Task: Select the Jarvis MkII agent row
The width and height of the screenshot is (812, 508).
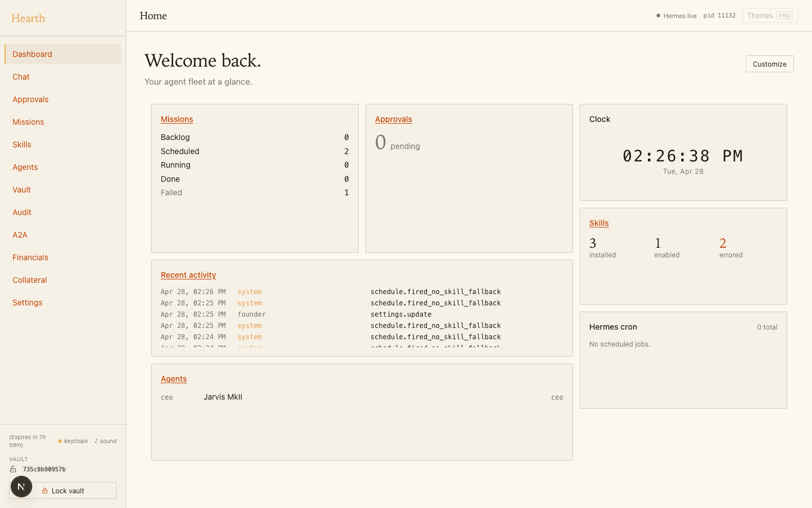Action: point(362,397)
